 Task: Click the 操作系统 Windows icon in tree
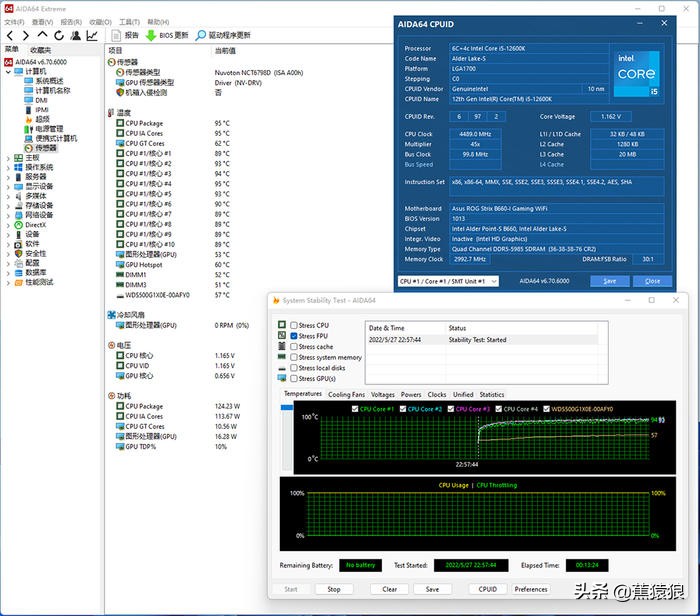click(x=18, y=167)
